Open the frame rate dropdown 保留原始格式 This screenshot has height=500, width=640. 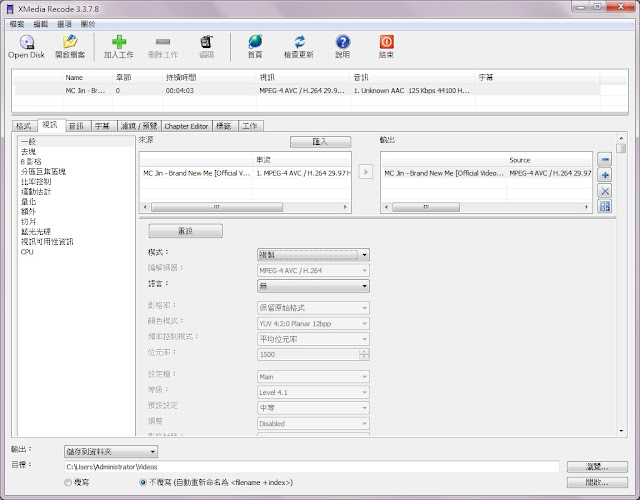(313, 308)
